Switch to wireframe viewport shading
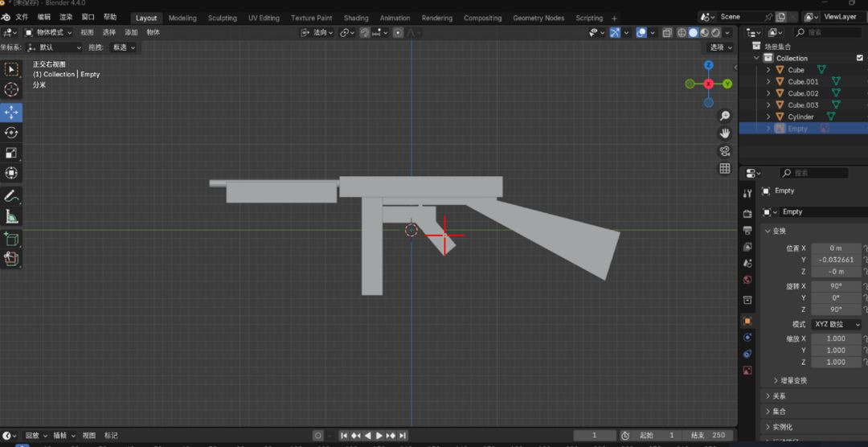 click(682, 33)
